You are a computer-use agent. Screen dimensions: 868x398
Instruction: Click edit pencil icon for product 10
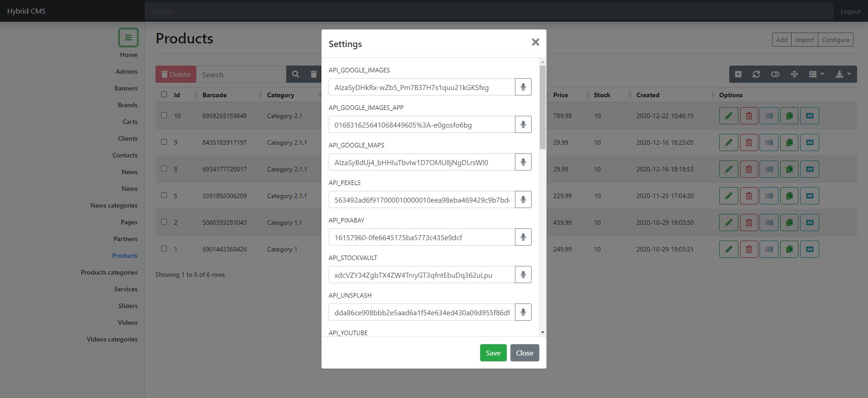(728, 116)
